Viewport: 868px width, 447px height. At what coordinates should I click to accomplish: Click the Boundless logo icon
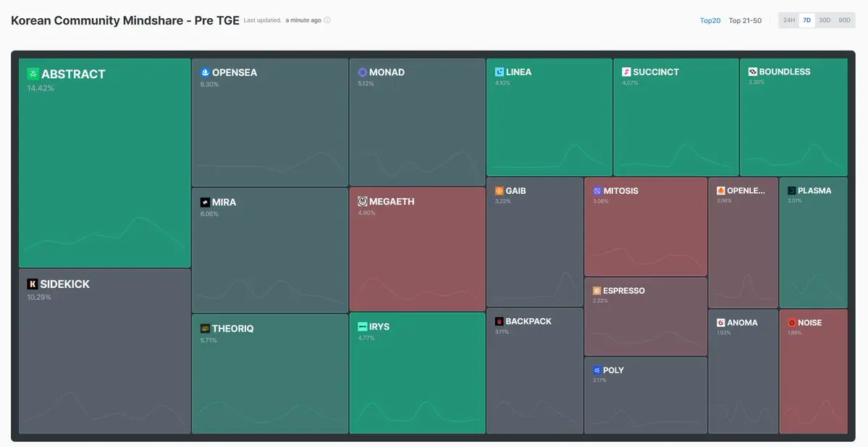[x=753, y=72]
